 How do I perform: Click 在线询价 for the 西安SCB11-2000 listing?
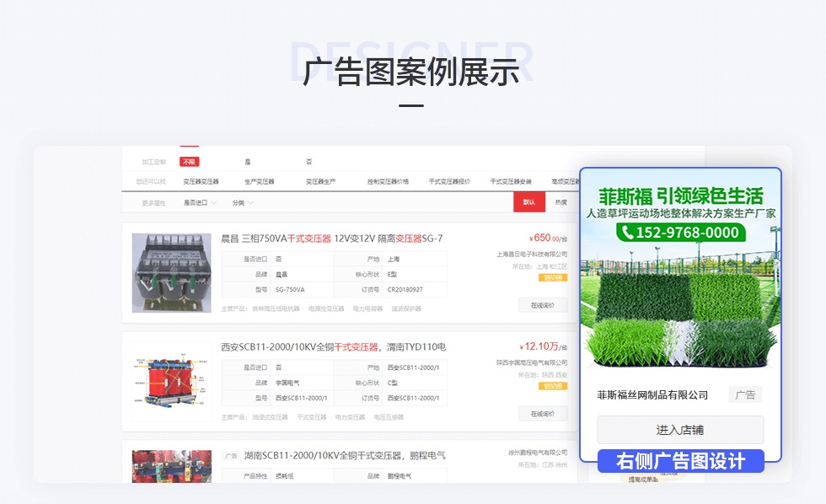coord(543,414)
